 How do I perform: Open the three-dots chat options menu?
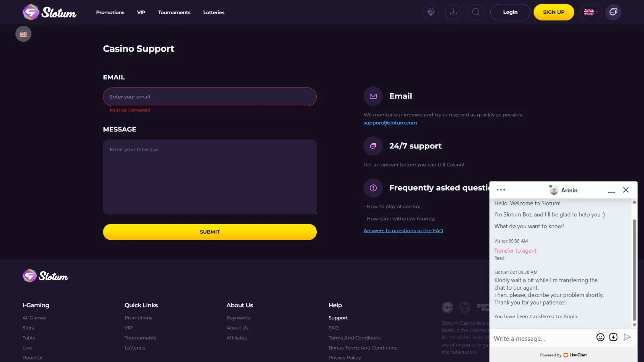(501, 190)
